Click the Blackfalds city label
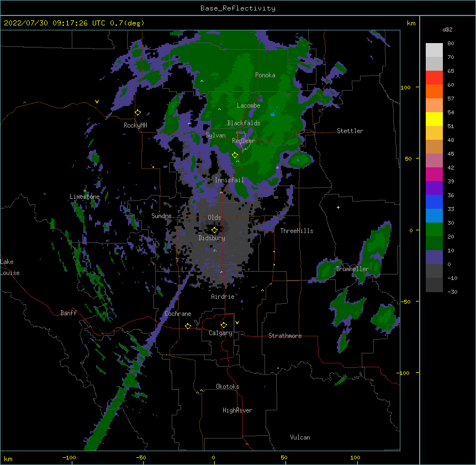The image size is (476, 465). point(244,123)
